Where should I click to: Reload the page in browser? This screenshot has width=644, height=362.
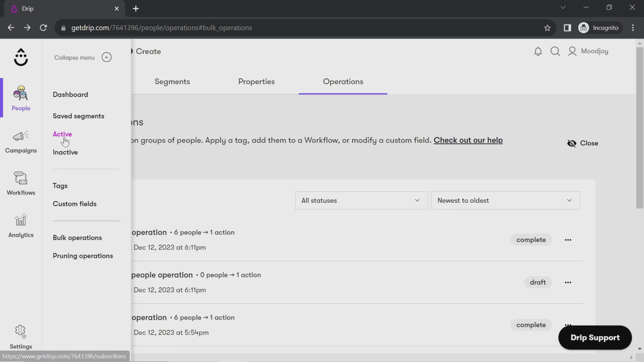coord(43,28)
